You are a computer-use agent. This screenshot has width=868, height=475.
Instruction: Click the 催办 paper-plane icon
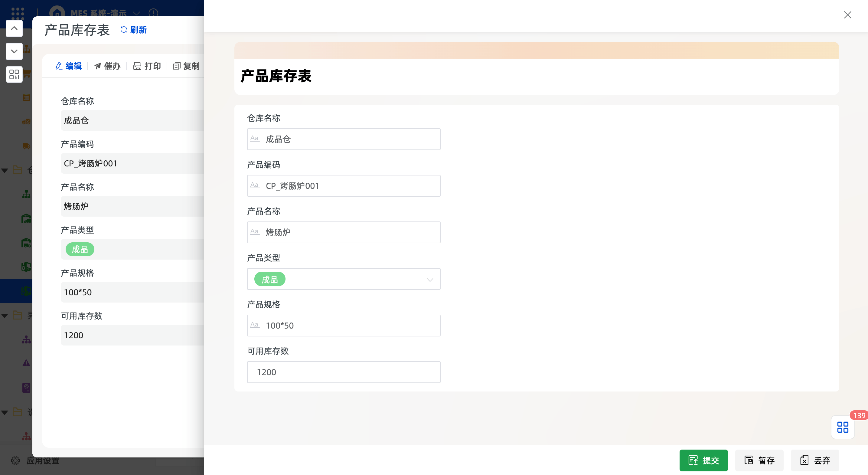tap(97, 66)
